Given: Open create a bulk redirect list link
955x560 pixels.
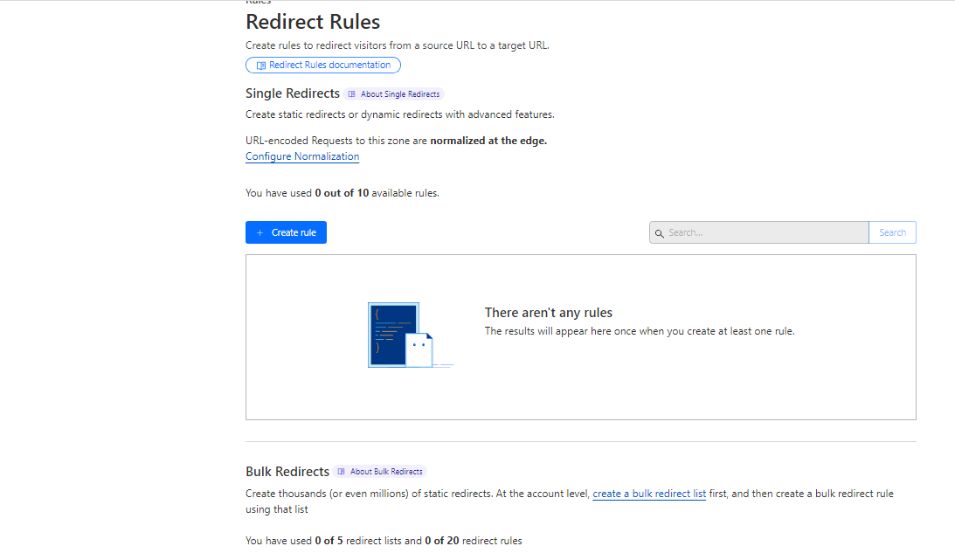Looking at the screenshot, I should [x=649, y=494].
